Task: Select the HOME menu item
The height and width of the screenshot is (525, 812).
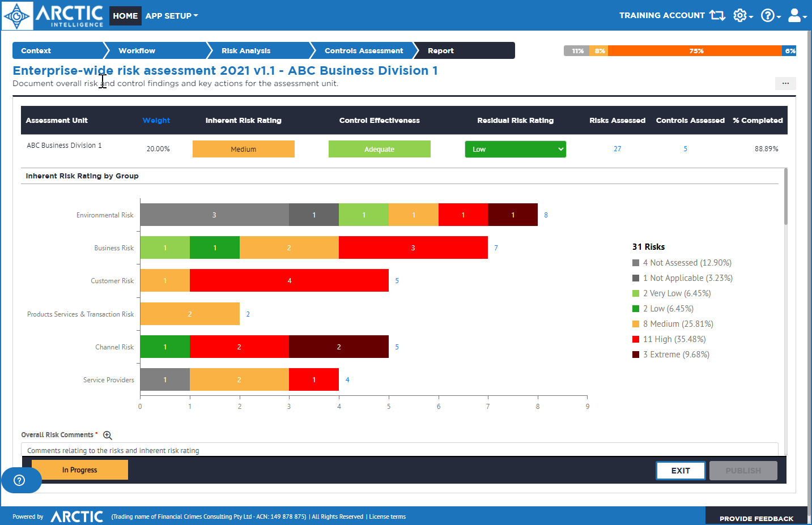Action: 125,16
